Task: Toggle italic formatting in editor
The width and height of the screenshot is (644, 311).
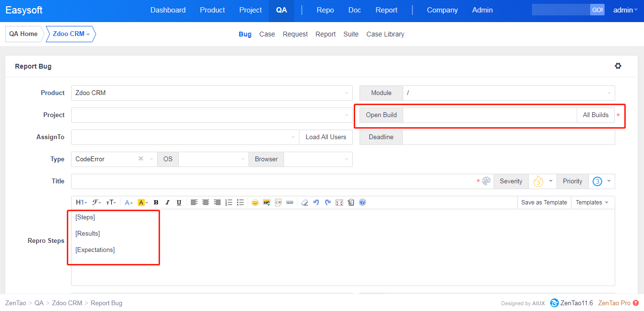Action: [167, 203]
